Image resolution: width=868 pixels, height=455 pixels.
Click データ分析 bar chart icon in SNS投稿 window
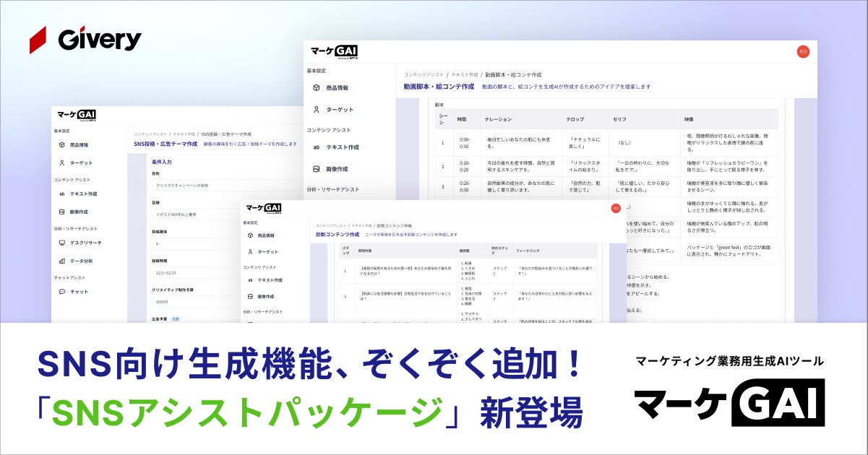(62, 261)
